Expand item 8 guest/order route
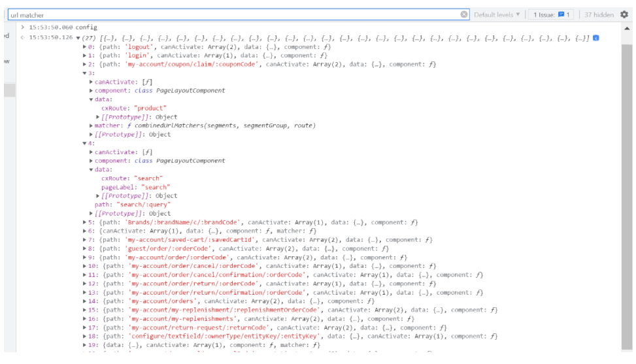The width and height of the screenshot is (636, 364). 84,249
